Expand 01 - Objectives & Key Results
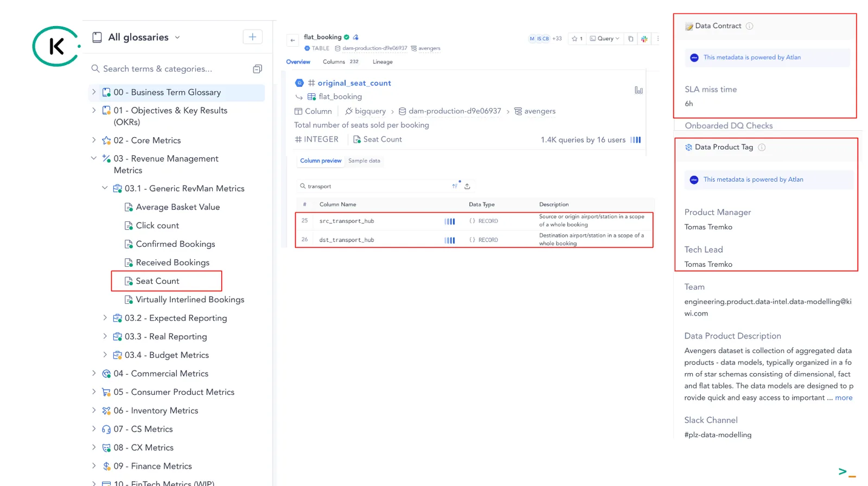The width and height of the screenshot is (868, 486). (94, 110)
